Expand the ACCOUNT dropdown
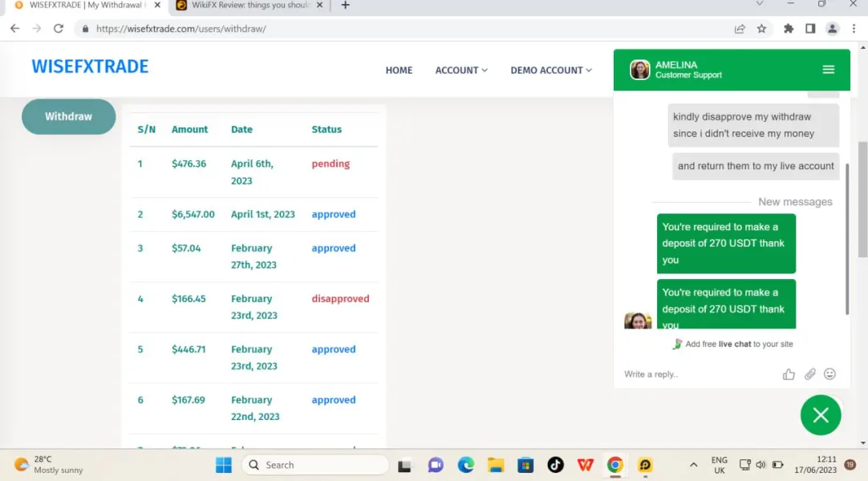This screenshot has height=481, width=868. pyautogui.click(x=461, y=71)
